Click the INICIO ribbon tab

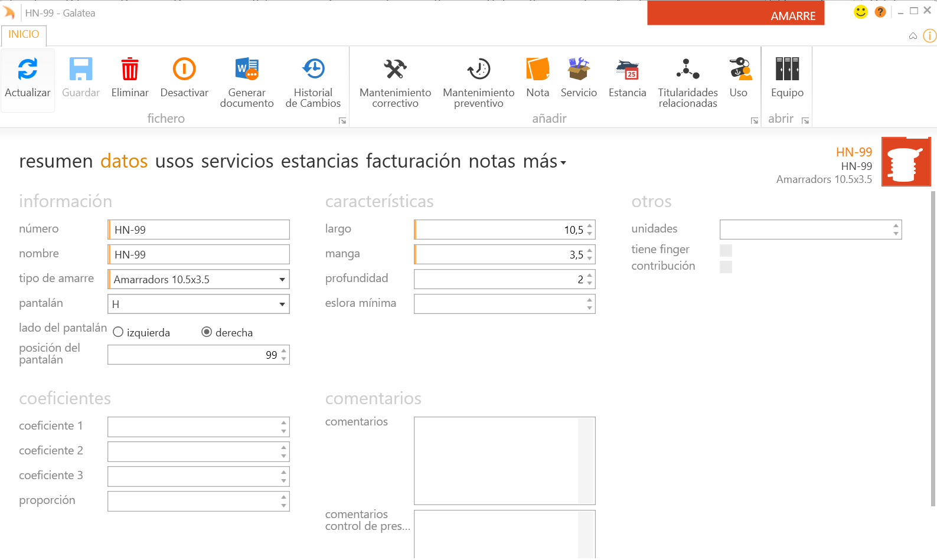pyautogui.click(x=24, y=35)
